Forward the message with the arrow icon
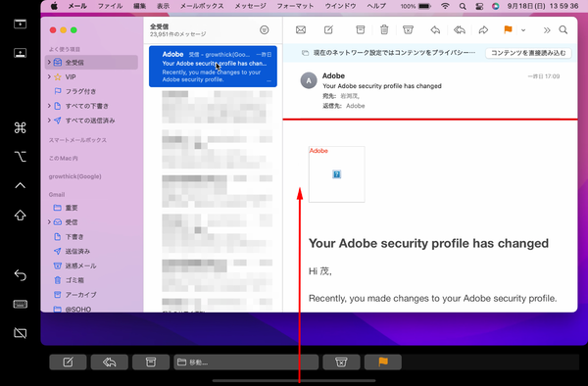This screenshot has height=386, width=588. click(x=483, y=30)
